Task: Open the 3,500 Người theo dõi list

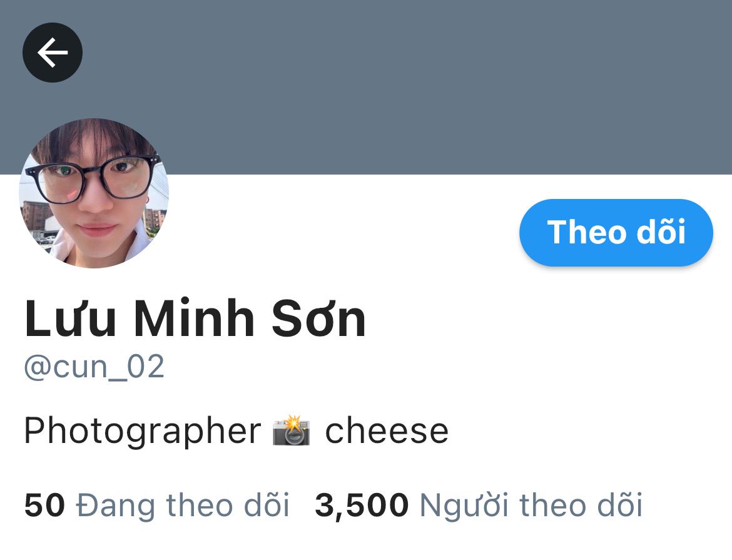Action: coord(479,506)
